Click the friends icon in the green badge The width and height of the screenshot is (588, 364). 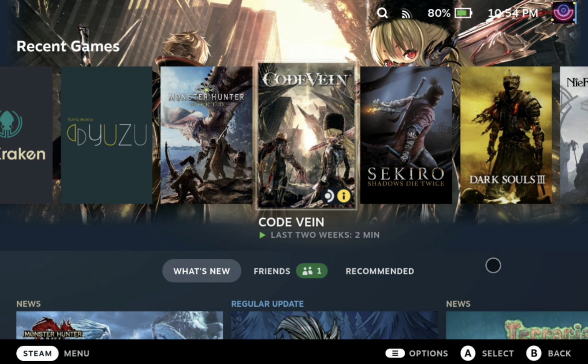click(x=307, y=271)
